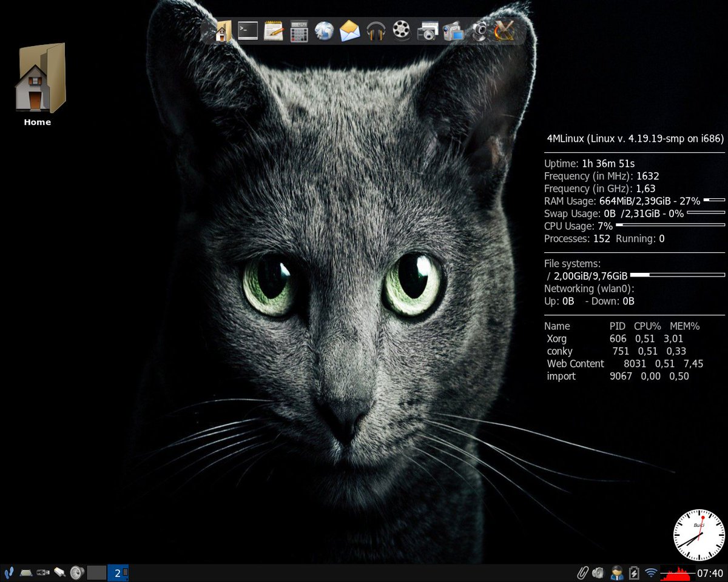
Task: Click the MEM% column header
Action: coord(685,326)
